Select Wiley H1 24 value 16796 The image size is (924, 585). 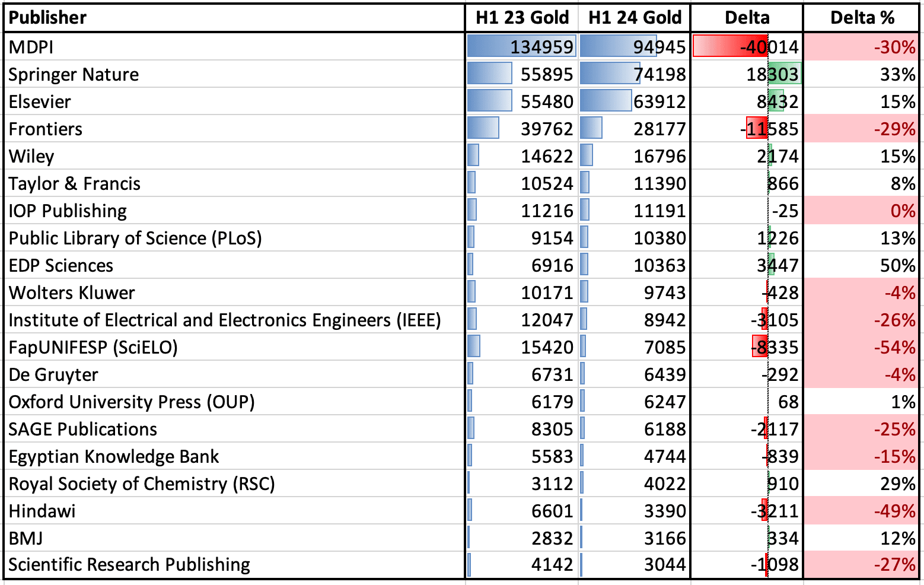click(x=635, y=155)
